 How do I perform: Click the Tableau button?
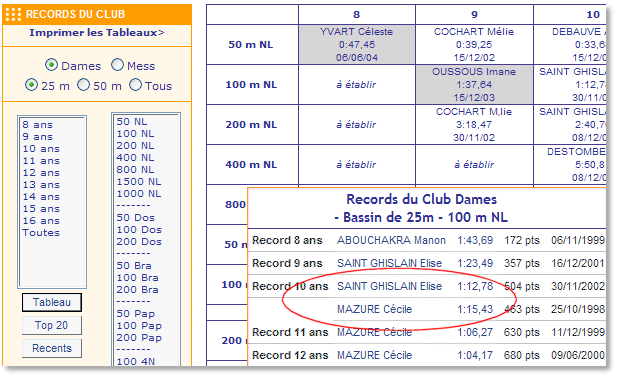[x=52, y=302]
